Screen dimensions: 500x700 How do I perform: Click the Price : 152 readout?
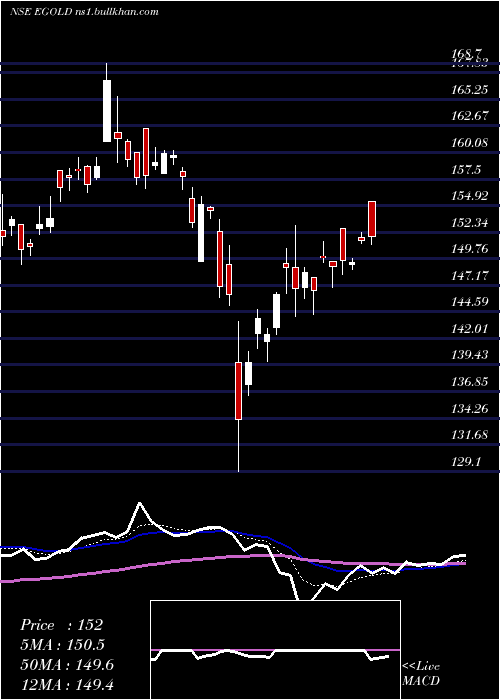tap(62, 625)
